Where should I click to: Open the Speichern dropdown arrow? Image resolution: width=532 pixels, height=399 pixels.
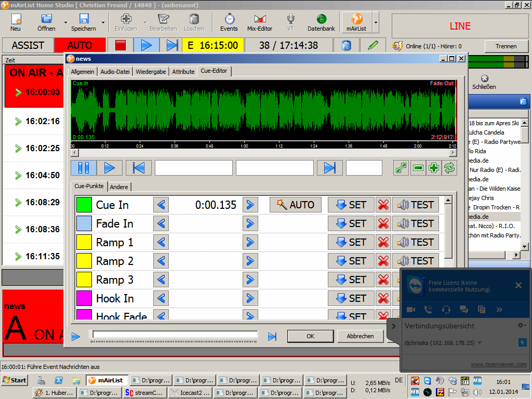[103, 23]
